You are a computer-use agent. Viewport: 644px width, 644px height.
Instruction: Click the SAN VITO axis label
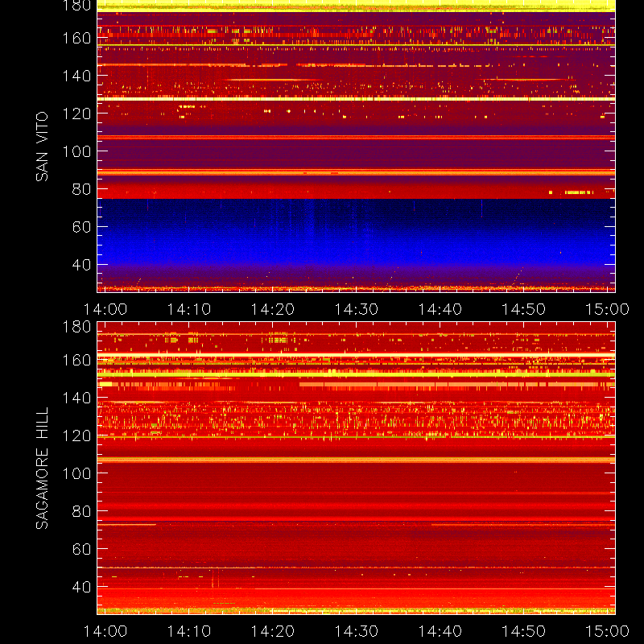click(x=42, y=147)
